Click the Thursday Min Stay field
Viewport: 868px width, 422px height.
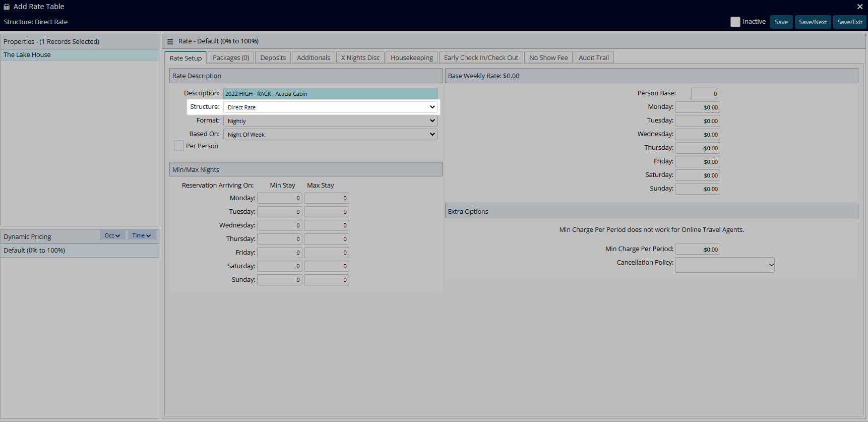pos(280,239)
